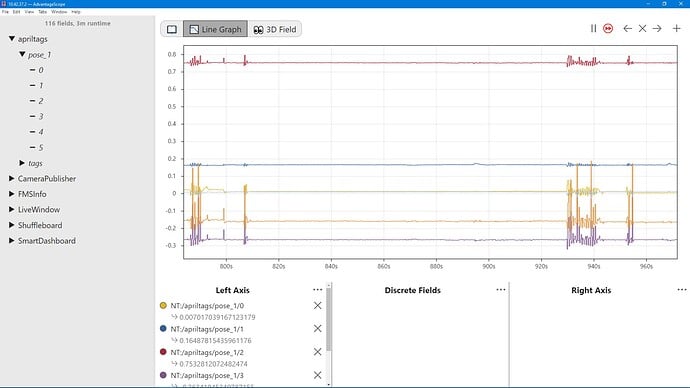Collapse the apriltags tree node
Viewport: 690px width, 388px height.
[12, 39]
